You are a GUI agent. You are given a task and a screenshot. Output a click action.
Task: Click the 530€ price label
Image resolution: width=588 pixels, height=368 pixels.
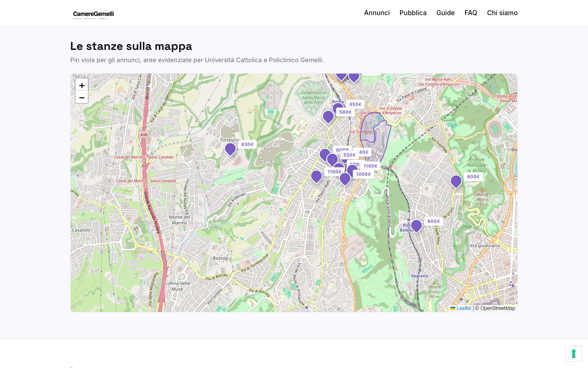350,155
